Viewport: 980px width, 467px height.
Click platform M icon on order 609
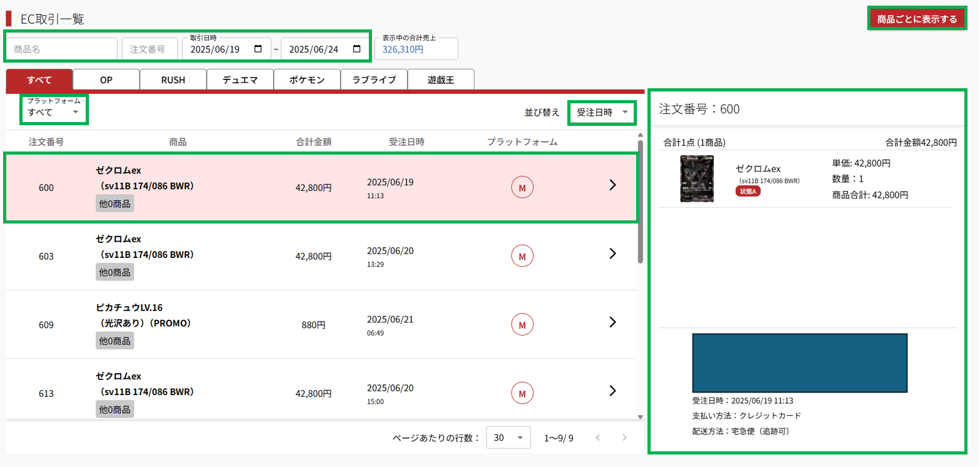click(x=522, y=324)
